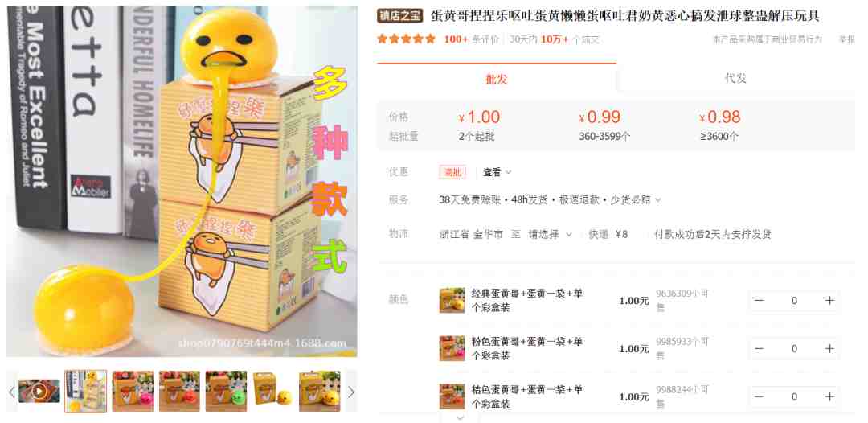Increase quantity for 桔色蛋黄哥 option

click(829, 397)
